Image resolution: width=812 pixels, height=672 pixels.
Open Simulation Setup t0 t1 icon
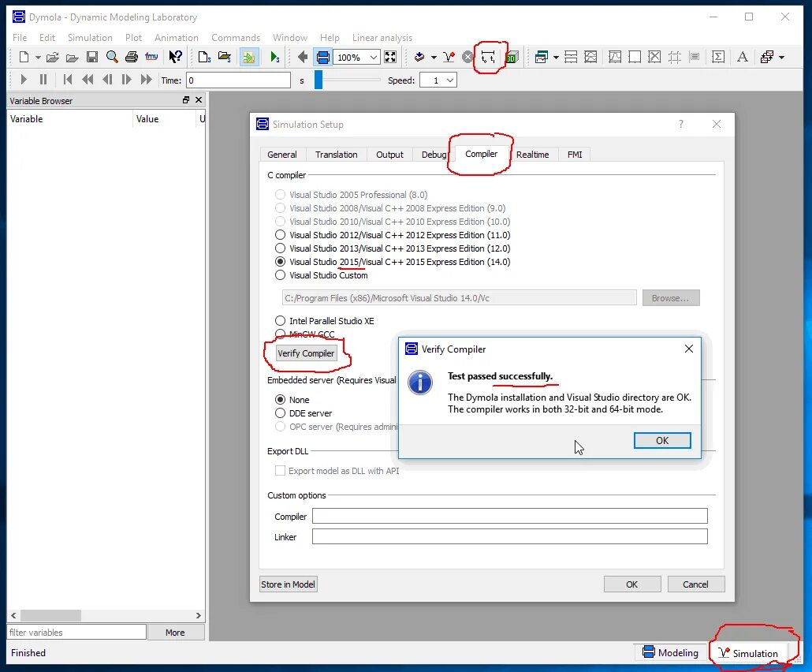point(488,57)
